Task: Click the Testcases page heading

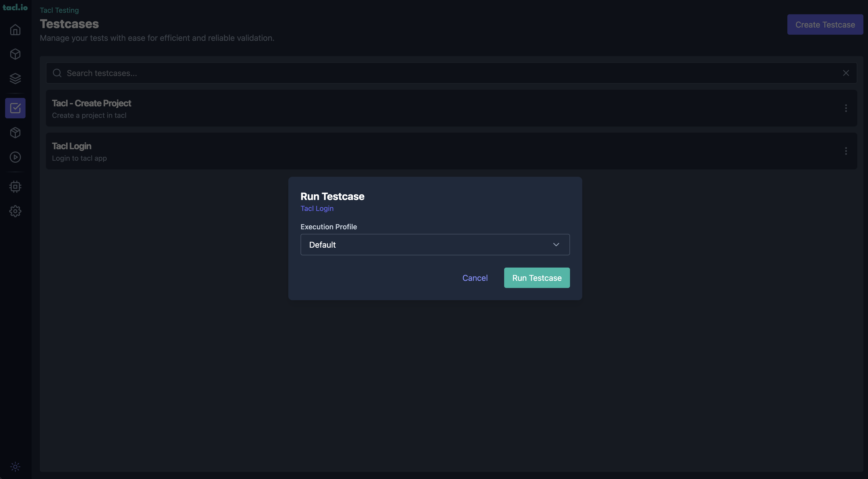Action: coord(69,24)
